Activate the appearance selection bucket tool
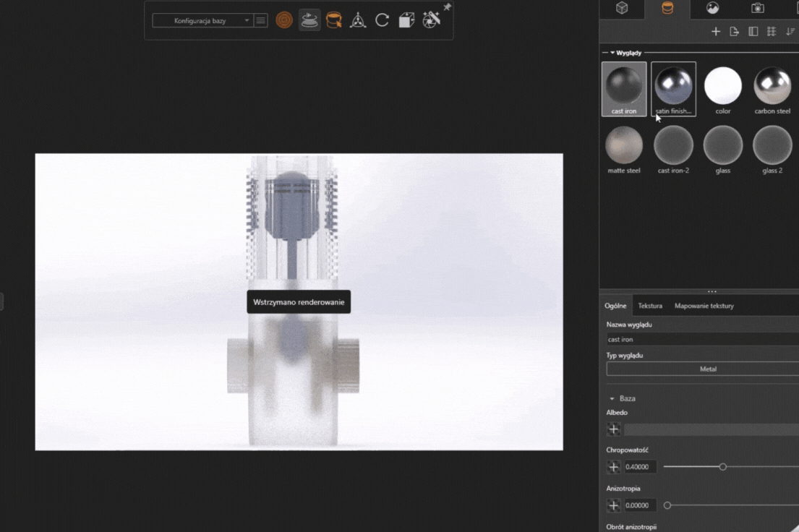This screenshot has width=799, height=532. (334, 20)
